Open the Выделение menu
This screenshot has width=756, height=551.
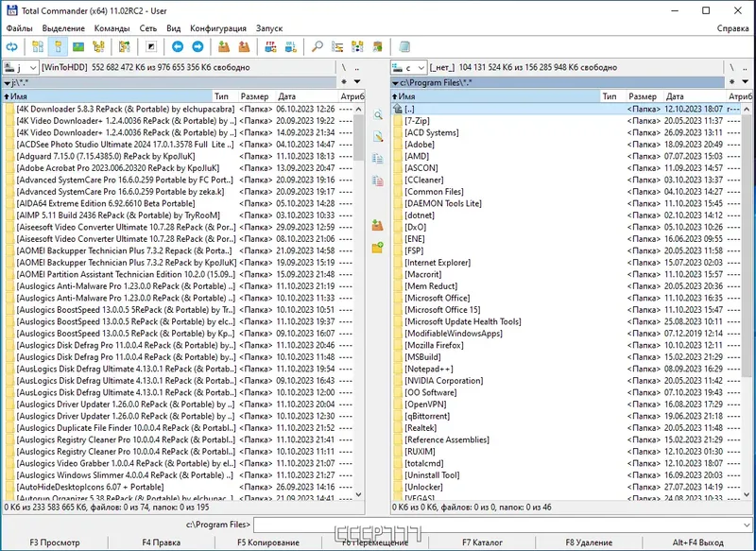63,28
